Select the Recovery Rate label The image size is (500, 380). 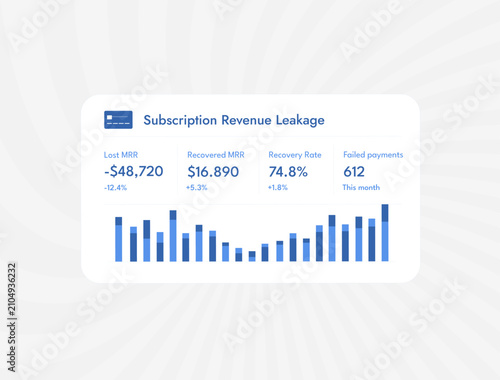click(295, 155)
